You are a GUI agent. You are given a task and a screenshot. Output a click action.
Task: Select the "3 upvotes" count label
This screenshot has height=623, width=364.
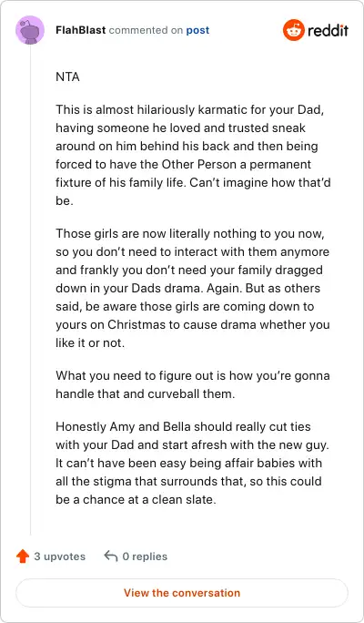[59, 557]
